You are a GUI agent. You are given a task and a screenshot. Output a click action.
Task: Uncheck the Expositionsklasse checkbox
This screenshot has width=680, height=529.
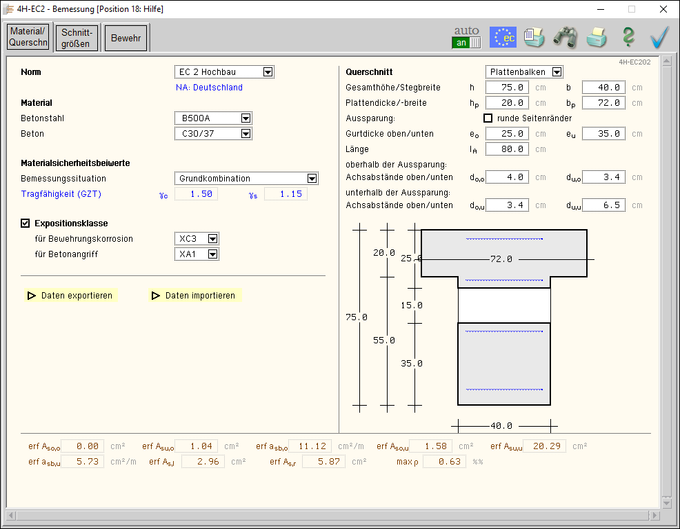pos(26,224)
